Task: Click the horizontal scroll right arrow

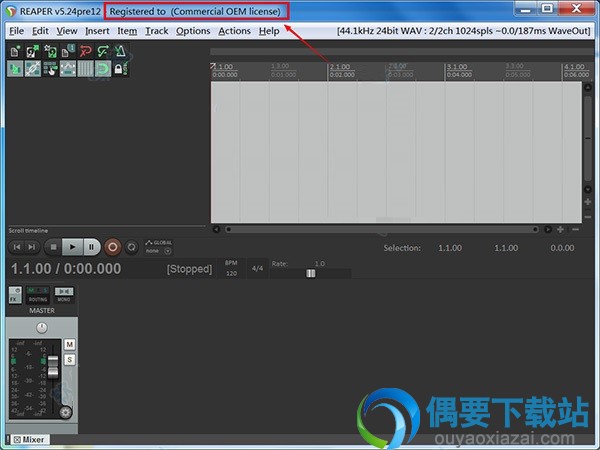Action: click(548, 229)
